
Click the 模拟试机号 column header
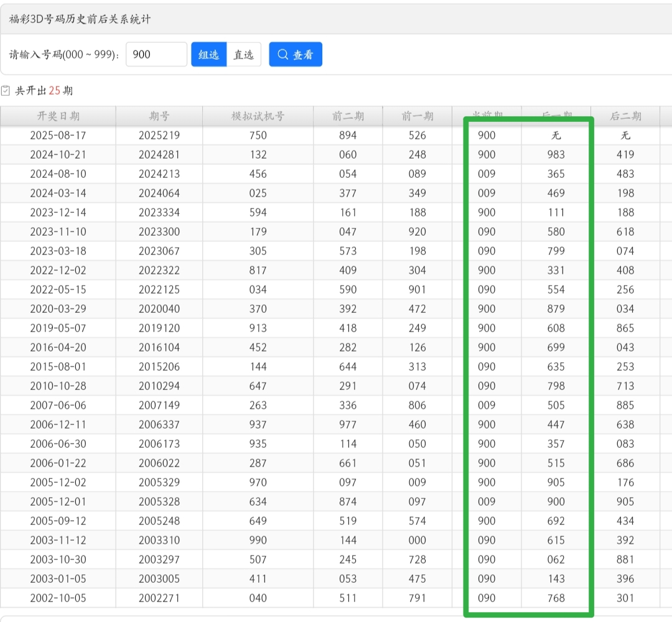(258, 116)
